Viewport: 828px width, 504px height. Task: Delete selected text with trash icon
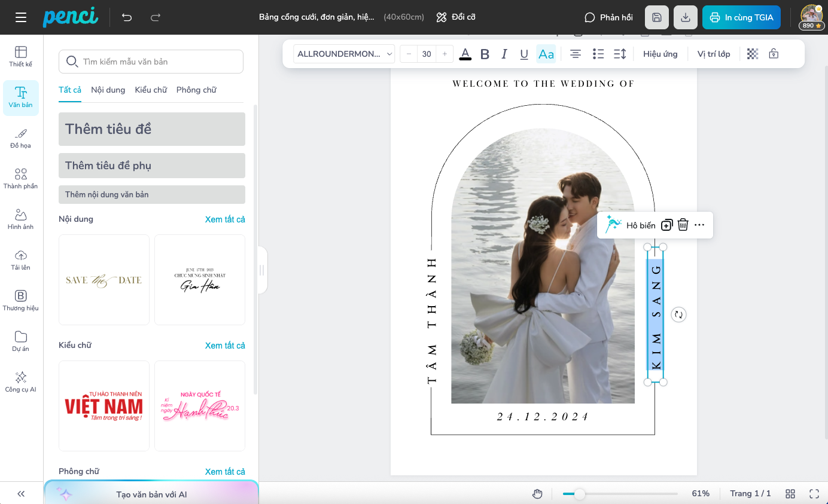(683, 225)
